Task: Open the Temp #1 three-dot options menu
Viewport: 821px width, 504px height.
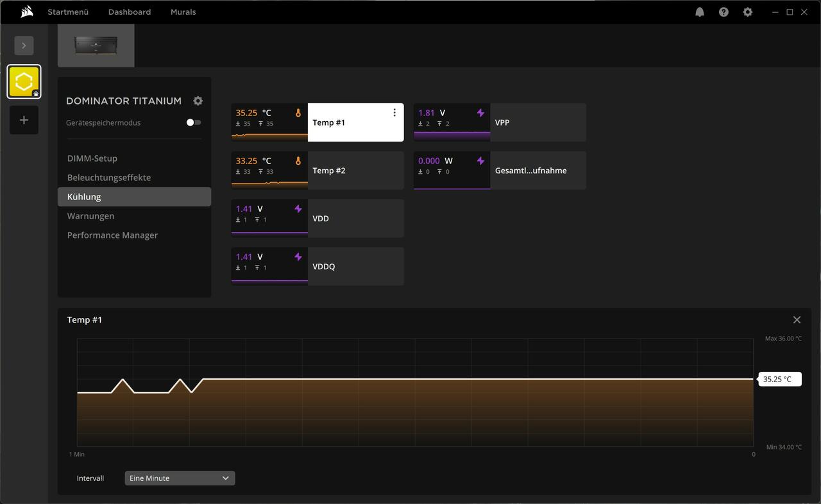Action: [394, 113]
